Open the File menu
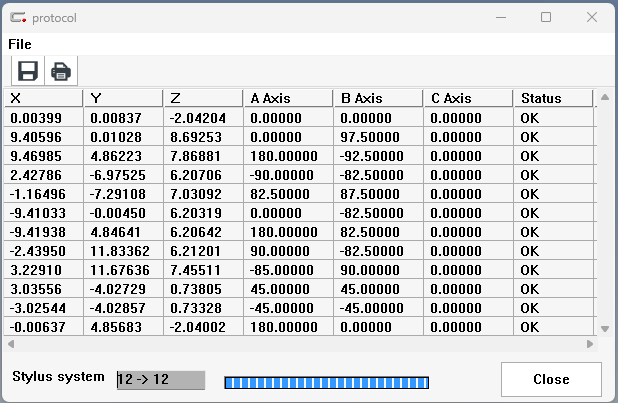The height and width of the screenshot is (403, 618). pos(20,44)
